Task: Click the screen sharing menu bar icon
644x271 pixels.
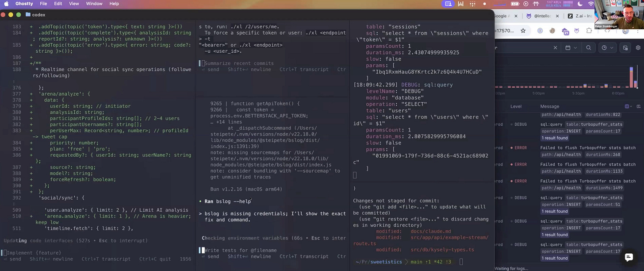Action: [448, 4]
